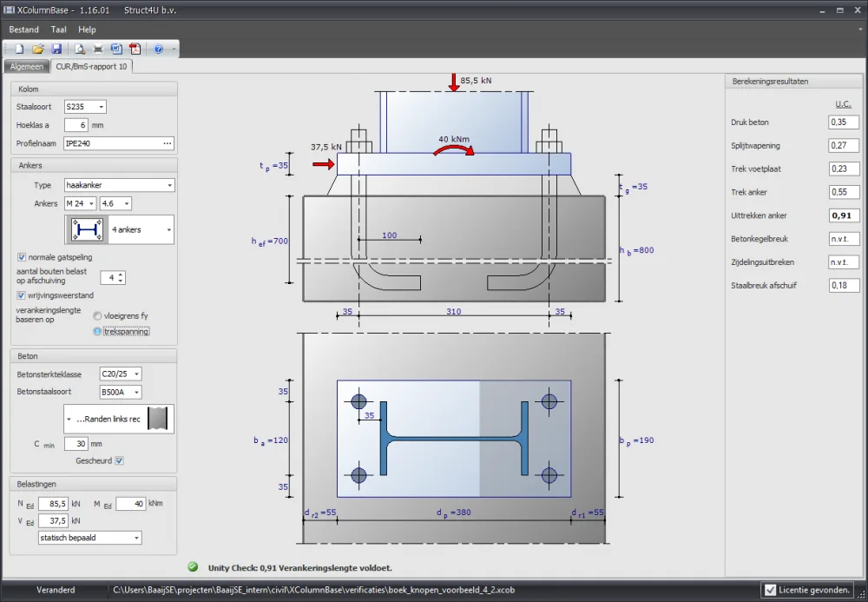The image size is (868, 602).
Task: Click the Uittrekken anker value 0,91
Action: [844, 215]
